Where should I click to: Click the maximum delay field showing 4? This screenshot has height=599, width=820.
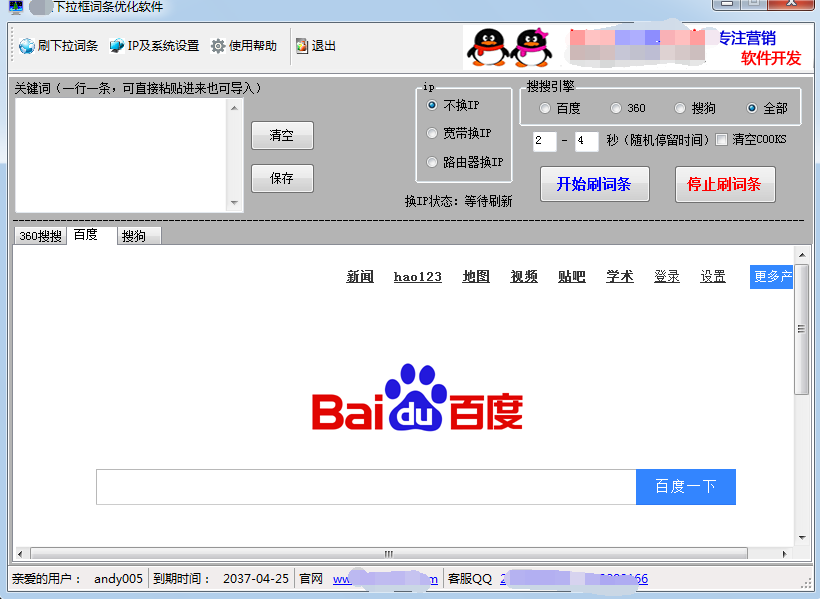[x=586, y=141]
